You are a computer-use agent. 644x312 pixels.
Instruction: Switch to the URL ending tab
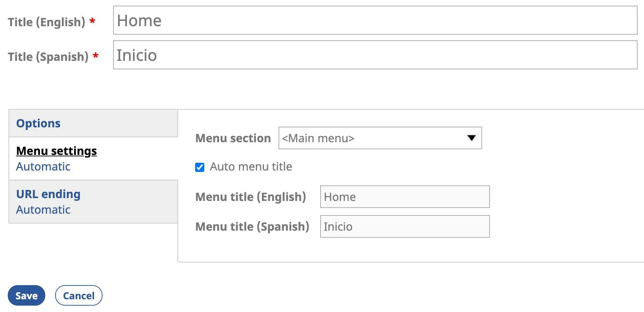pos(48,194)
